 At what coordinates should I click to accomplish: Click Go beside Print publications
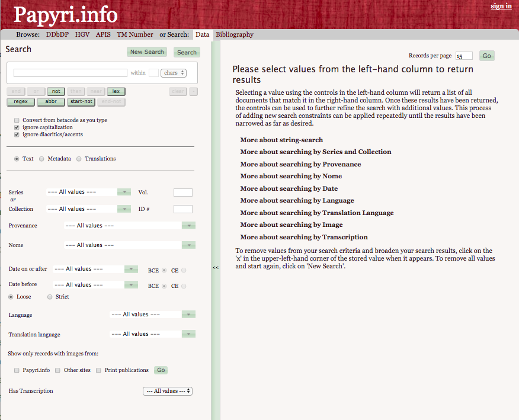tap(161, 370)
